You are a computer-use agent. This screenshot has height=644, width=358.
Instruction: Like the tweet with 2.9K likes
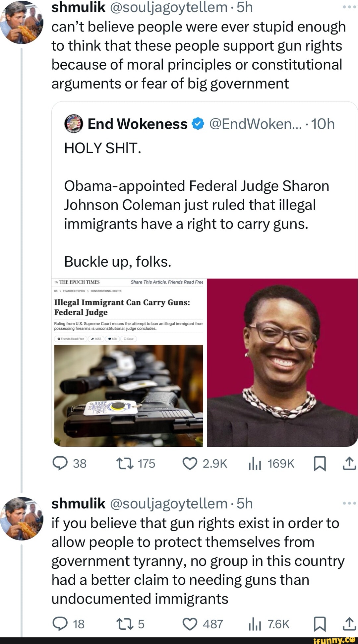(x=190, y=463)
